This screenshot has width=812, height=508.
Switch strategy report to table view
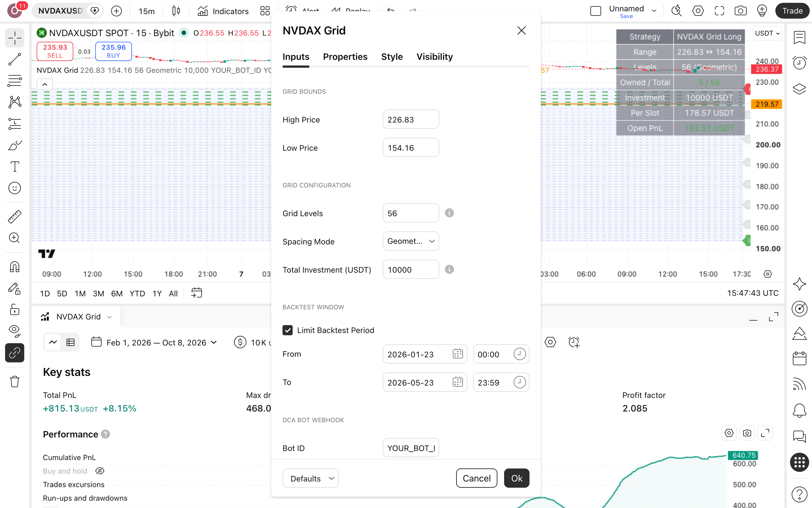pyautogui.click(x=70, y=342)
